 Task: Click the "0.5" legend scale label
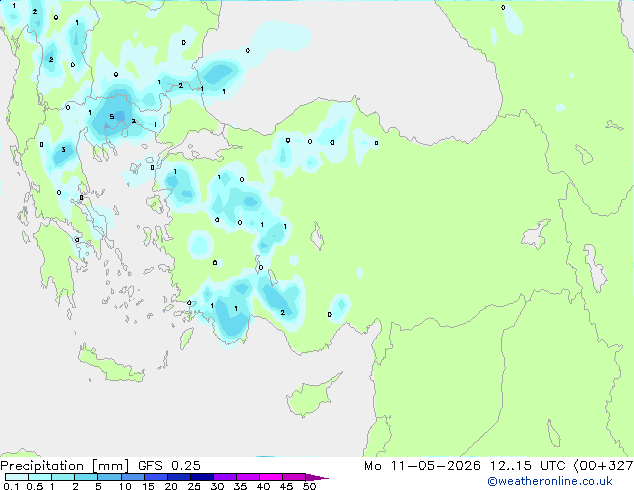35,486
